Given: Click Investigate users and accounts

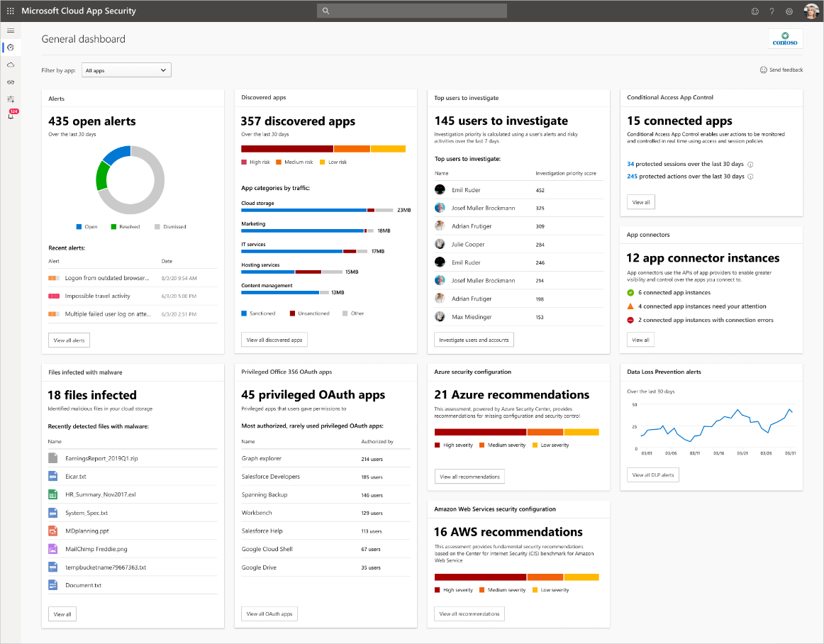Looking at the screenshot, I should [474, 339].
